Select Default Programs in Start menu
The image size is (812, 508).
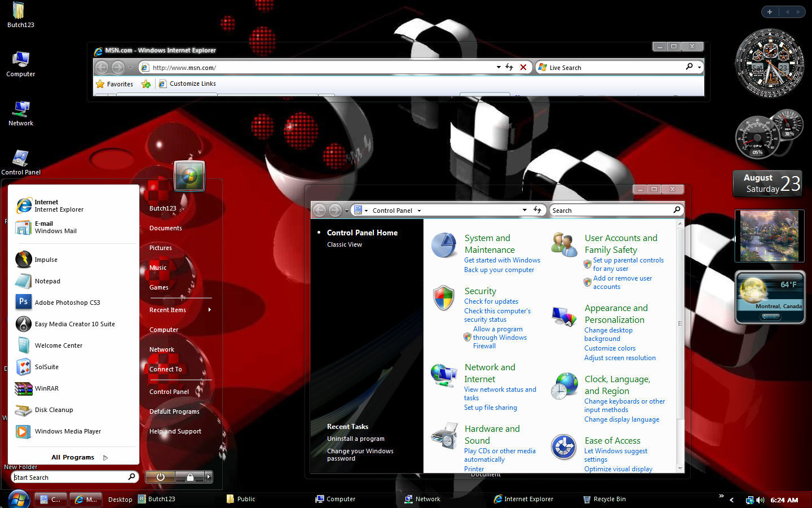coord(174,411)
